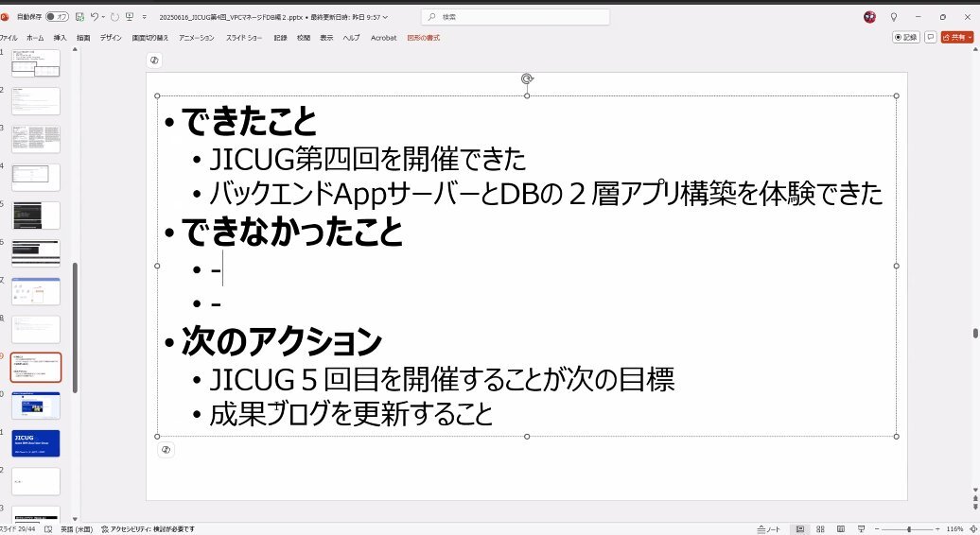Switch to Slide Sorter view icon

coord(821,529)
